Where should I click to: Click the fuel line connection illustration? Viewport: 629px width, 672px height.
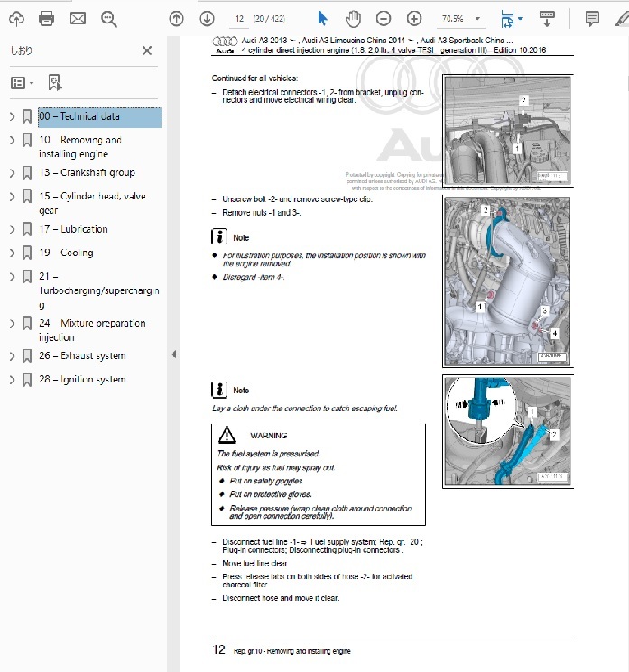tap(508, 431)
